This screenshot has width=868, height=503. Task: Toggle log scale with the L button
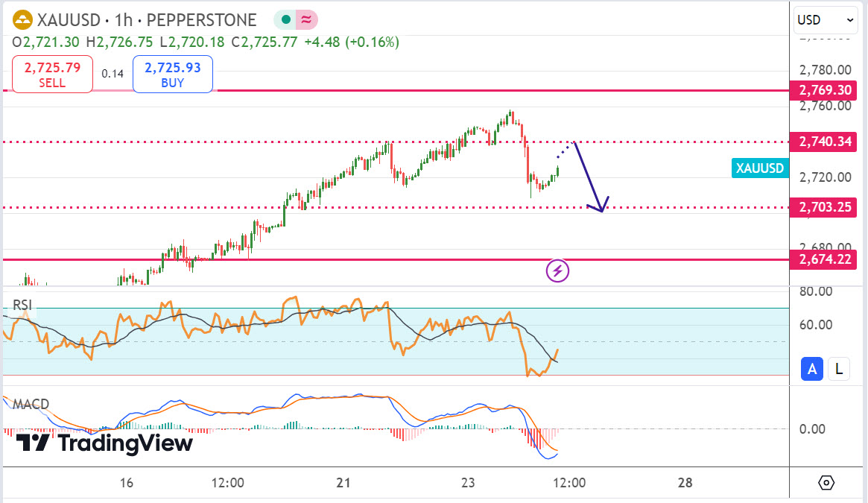tap(839, 368)
